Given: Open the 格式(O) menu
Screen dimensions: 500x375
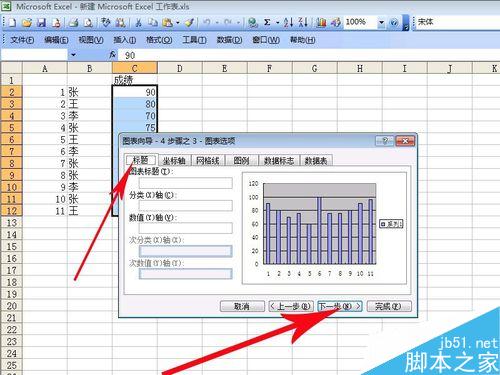Looking at the screenshot, I should tap(159, 40).
